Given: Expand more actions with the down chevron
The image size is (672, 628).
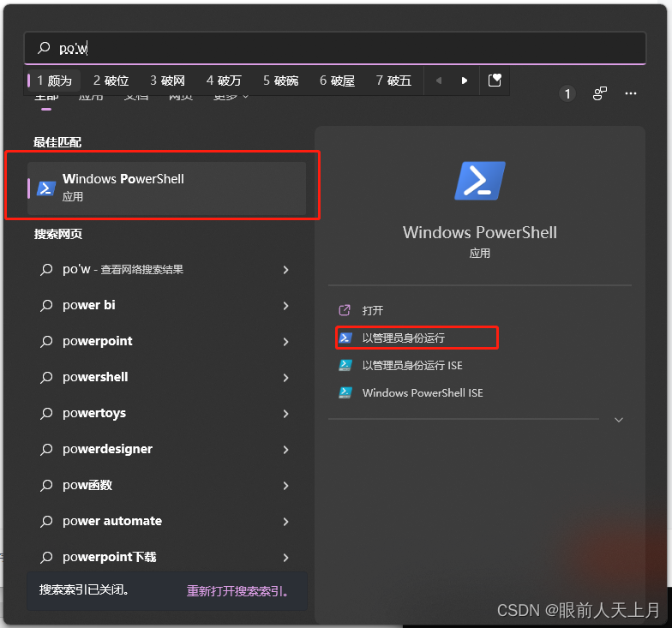Looking at the screenshot, I should point(619,420).
